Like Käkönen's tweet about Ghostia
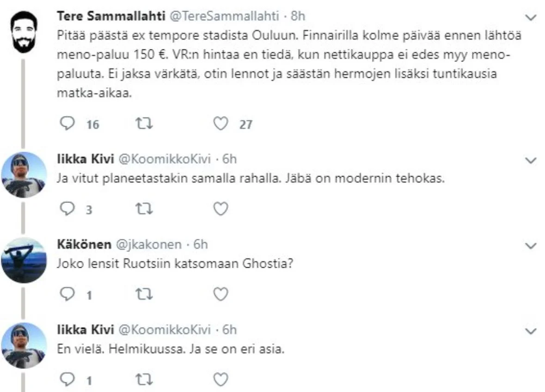 221,294
